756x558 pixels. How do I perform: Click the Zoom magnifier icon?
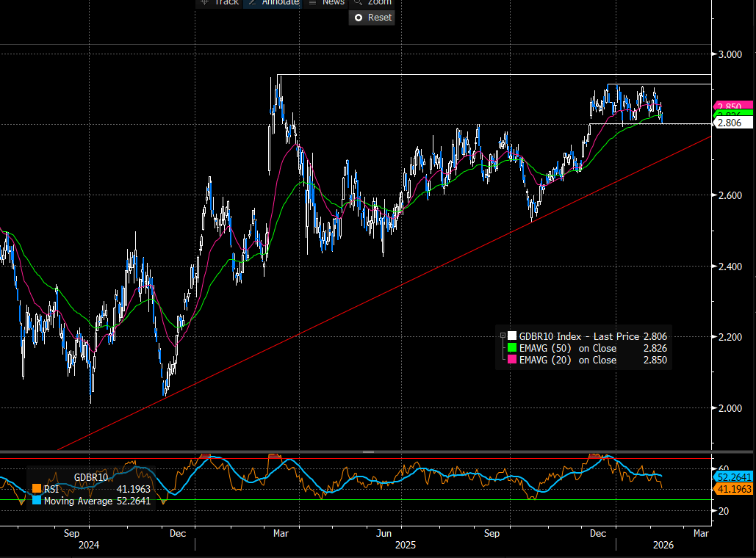(357, 2)
